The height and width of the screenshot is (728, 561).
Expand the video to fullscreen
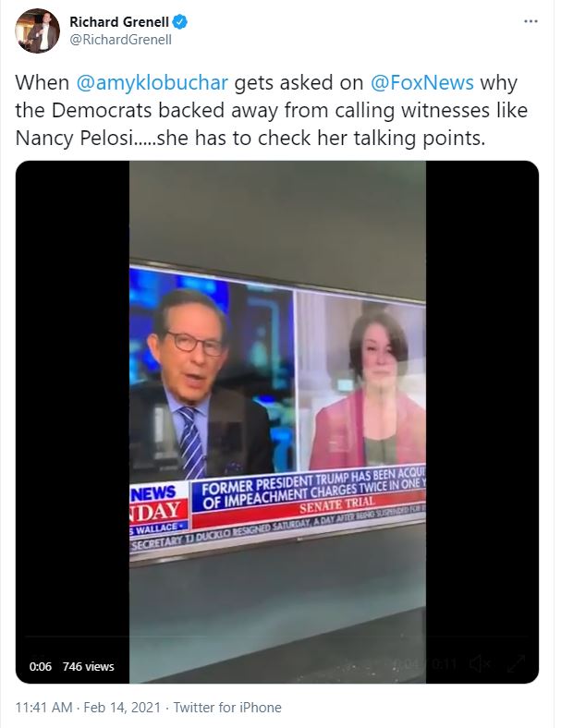pyautogui.click(x=517, y=663)
